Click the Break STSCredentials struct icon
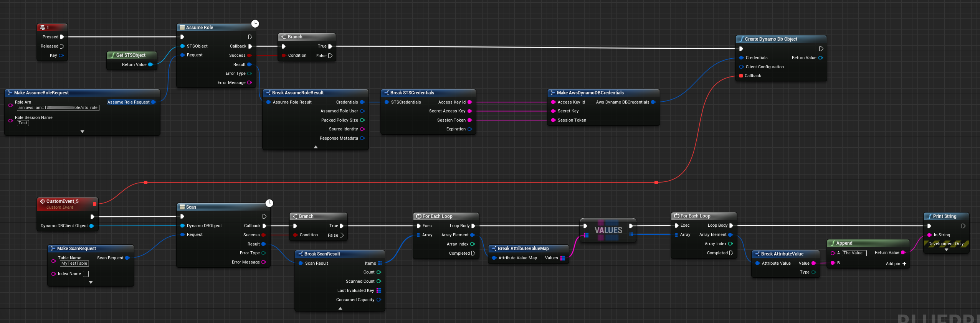The height and width of the screenshot is (323, 980). 387,93
